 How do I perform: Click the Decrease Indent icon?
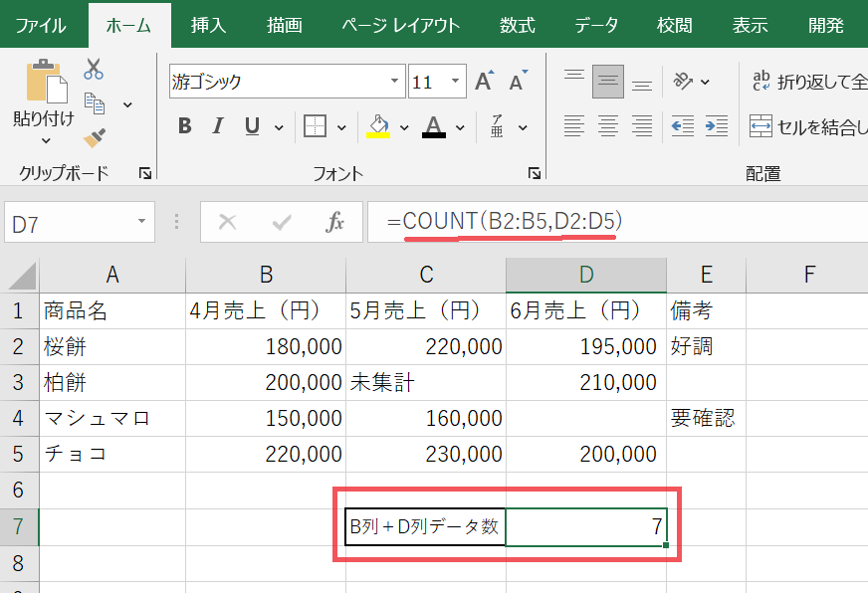click(682, 126)
